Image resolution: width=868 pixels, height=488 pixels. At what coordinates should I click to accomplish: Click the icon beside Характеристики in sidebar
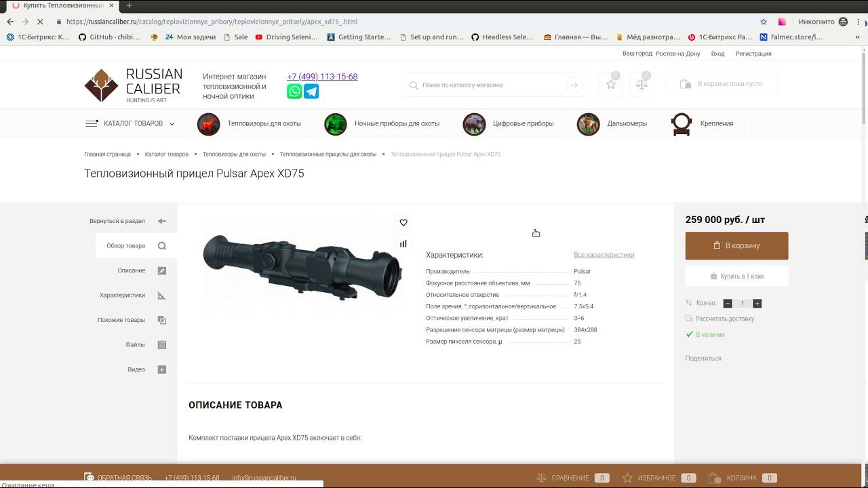coord(162,296)
